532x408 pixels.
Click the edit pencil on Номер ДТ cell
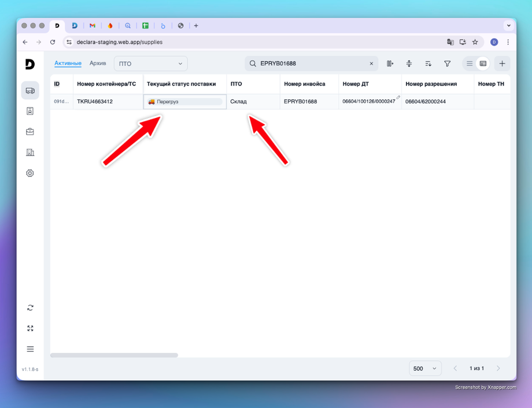pyautogui.click(x=398, y=97)
